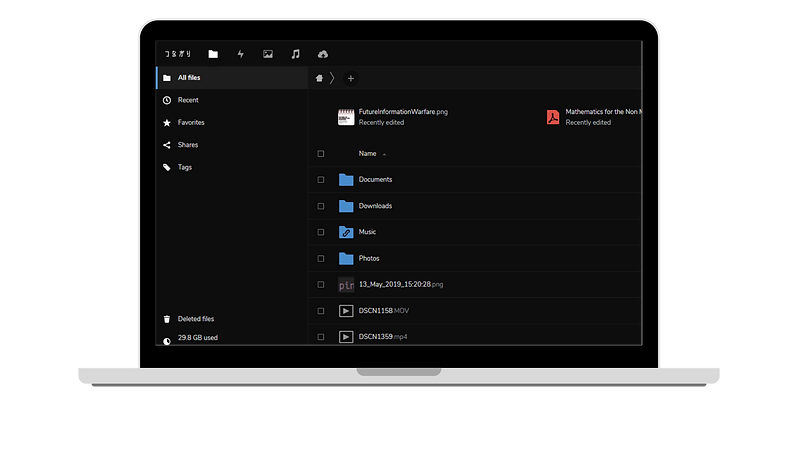
Task: Click the DSCN1359.mp4 video play icon
Action: 346,337
